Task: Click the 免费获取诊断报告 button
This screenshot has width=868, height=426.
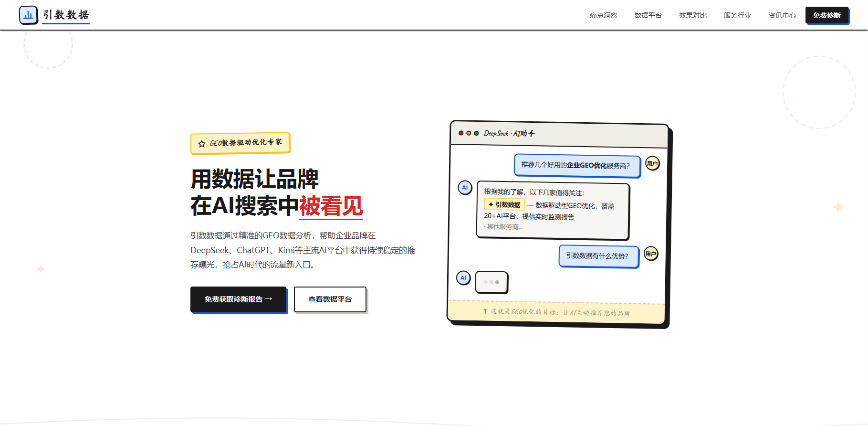Action: tap(239, 299)
